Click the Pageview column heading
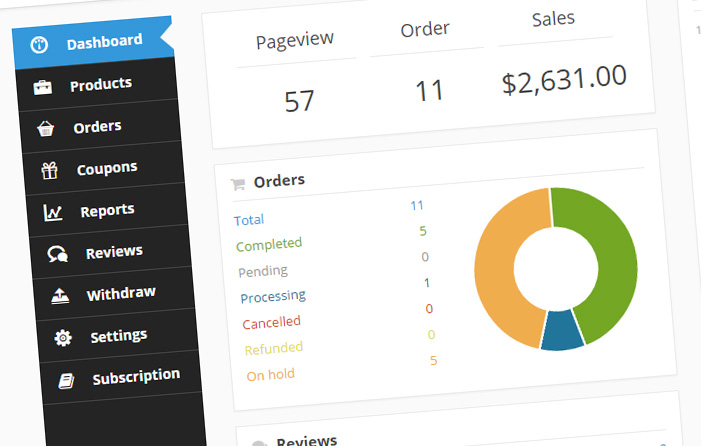Viewport: 701px width, 446px height. click(x=295, y=41)
